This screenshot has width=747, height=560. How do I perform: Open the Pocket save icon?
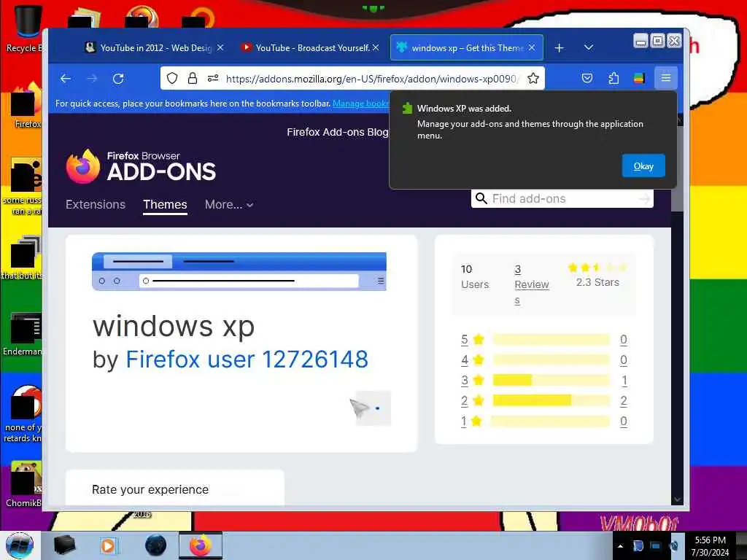click(x=587, y=78)
